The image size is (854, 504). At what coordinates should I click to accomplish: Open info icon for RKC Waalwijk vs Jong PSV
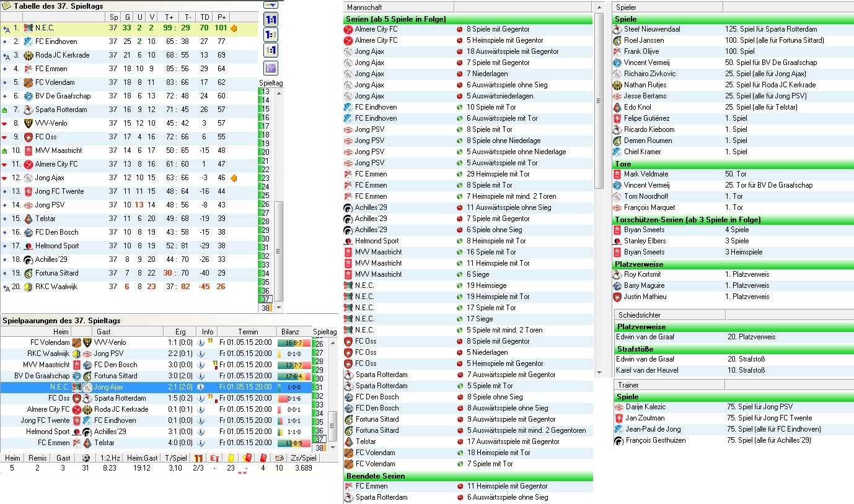click(x=201, y=354)
